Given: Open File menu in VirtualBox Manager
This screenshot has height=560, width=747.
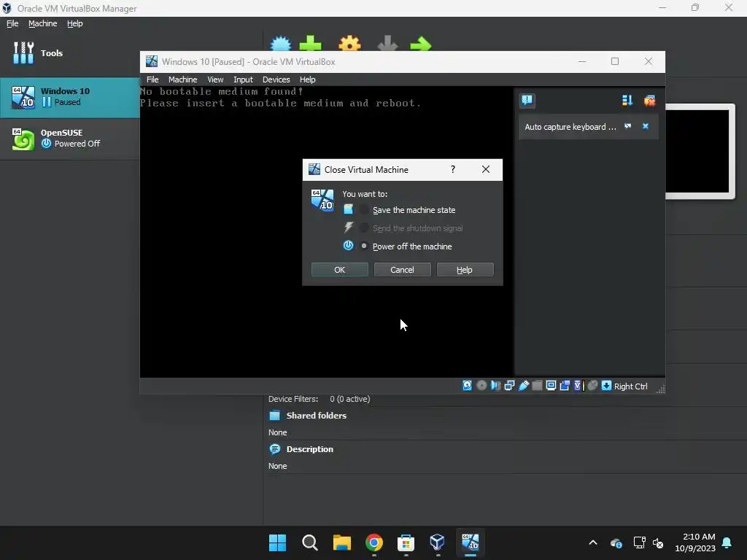Looking at the screenshot, I should (12, 23).
